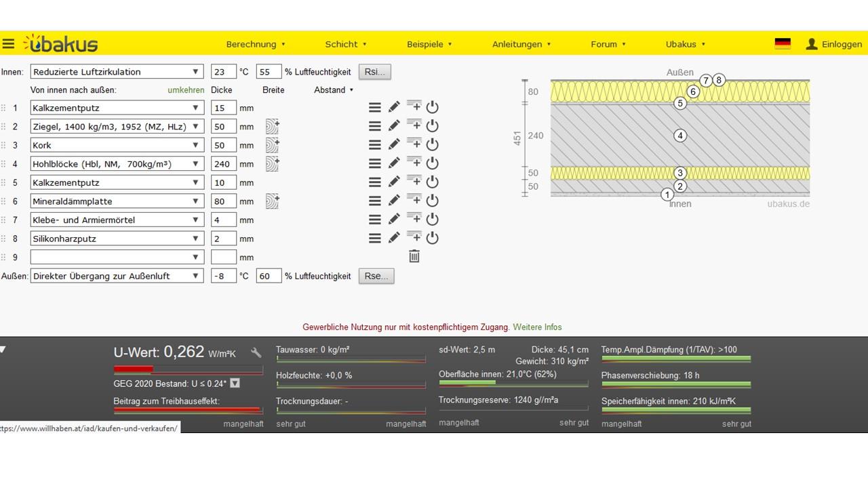Screen dimensions: 868x488
Task: Open the hamburger menu beside Ubakus logo
Action: [x=8, y=44]
